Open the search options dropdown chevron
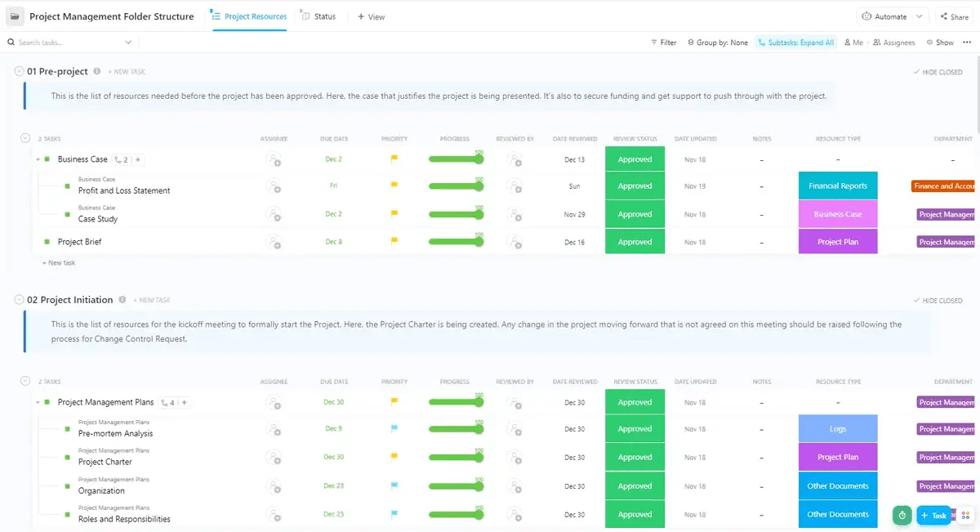This screenshot has height=532, width=980. tap(128, 42)
